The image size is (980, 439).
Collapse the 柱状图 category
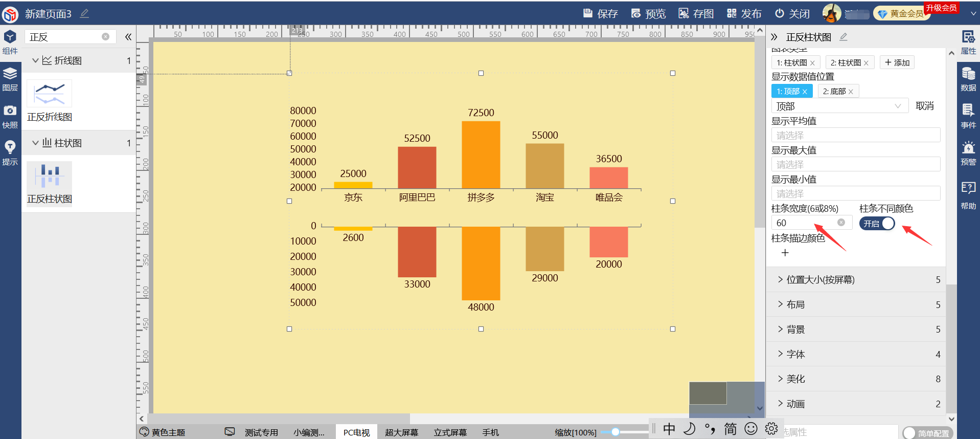pos(35,143)
